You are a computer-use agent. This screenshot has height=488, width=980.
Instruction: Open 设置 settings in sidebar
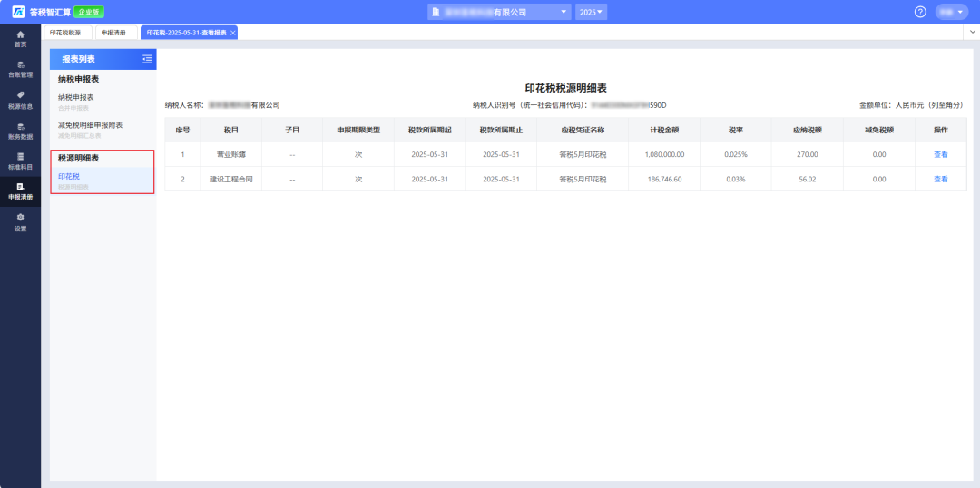coord(20,222)
